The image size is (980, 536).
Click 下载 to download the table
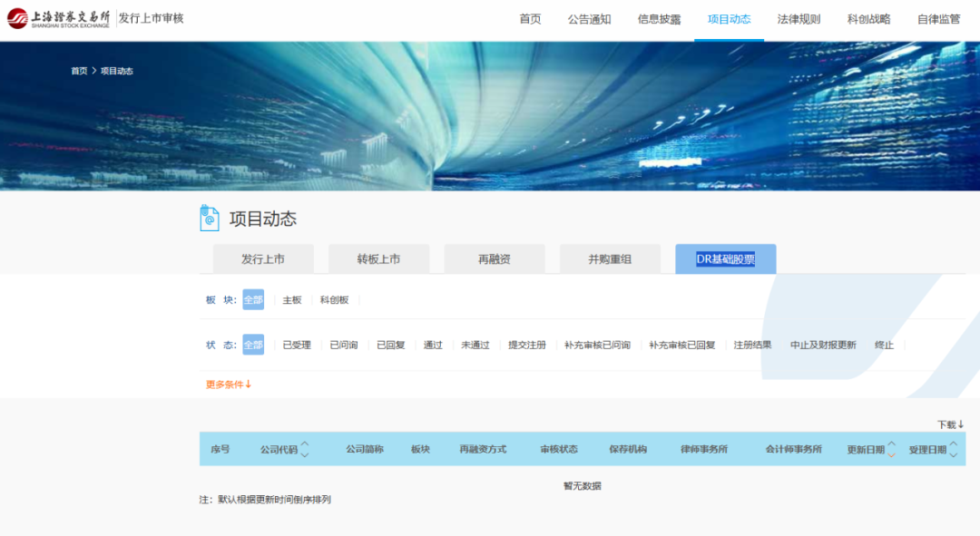[950, 424]
